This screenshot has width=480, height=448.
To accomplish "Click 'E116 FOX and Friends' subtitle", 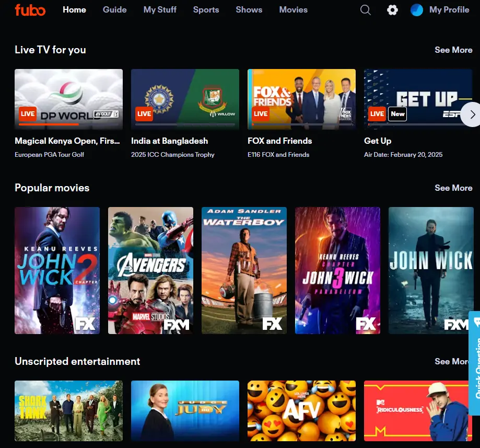I will click(x=278, y=155).
